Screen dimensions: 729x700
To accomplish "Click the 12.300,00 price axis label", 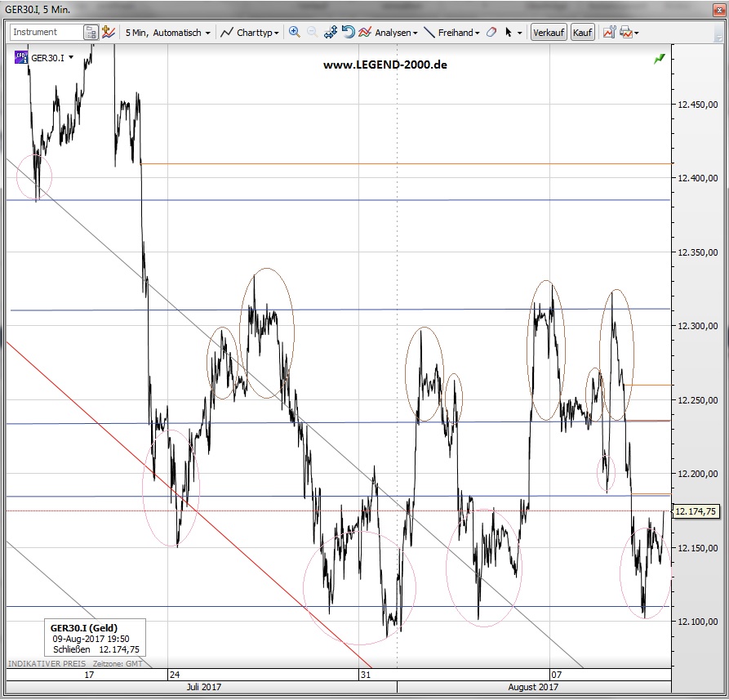I will coord(697,326).
